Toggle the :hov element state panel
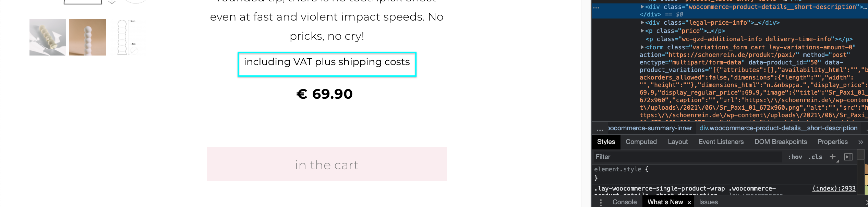The image size is (868, 207). pyautogui.click(x=795, y=157)
